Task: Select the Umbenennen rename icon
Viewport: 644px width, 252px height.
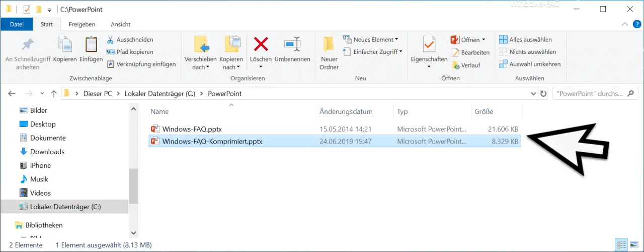Action: tap(292, 44)
